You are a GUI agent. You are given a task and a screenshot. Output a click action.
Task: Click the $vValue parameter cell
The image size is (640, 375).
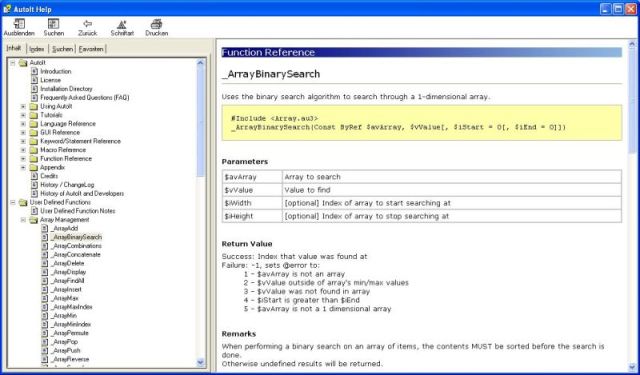252,190
